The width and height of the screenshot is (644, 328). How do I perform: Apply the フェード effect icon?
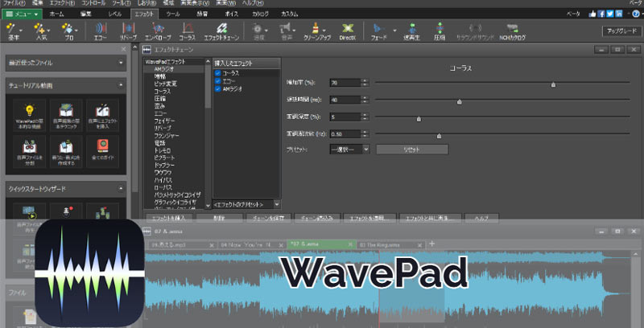[x=378, y=31]
